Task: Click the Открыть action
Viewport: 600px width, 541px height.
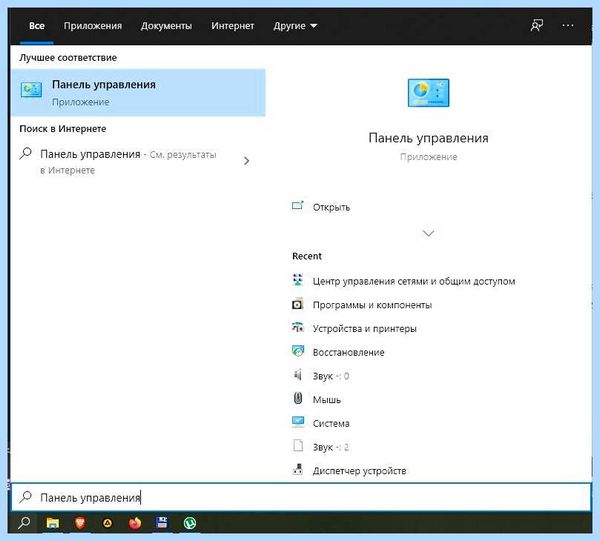Action: point(331,207)
